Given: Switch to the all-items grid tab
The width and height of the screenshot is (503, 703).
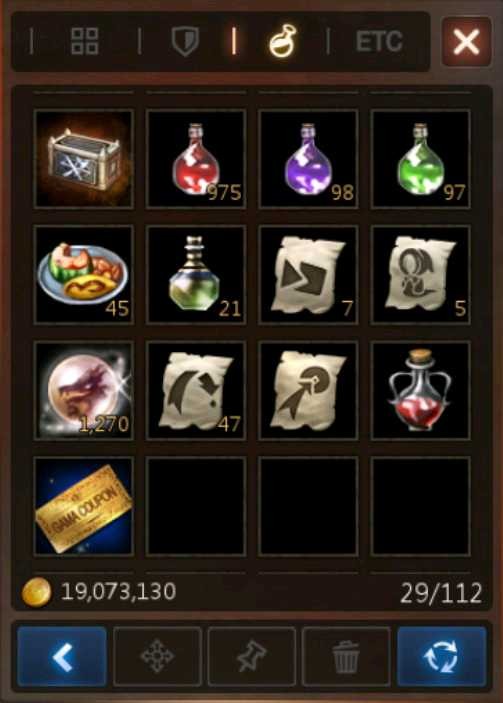Looking at the screenshot, I should pos(85,41).
